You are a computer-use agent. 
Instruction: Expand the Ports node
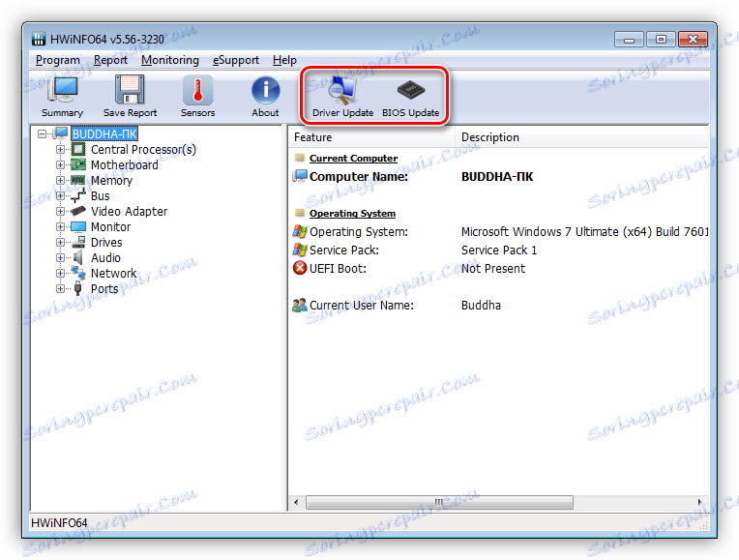[x=60, y=288]
